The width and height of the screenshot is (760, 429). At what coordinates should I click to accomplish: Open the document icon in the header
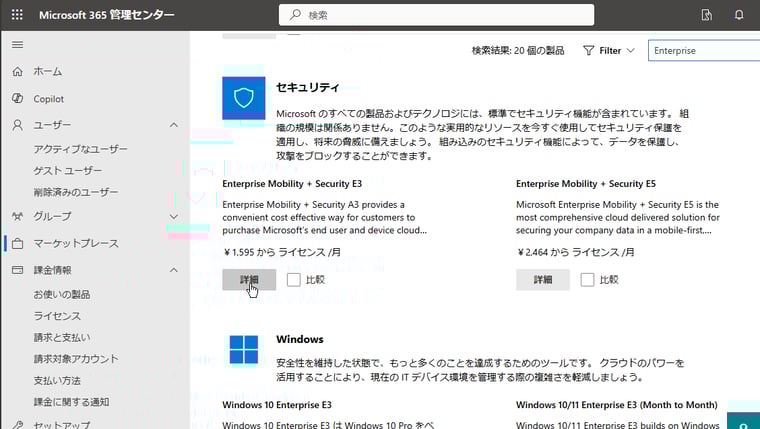pos(707,15)
